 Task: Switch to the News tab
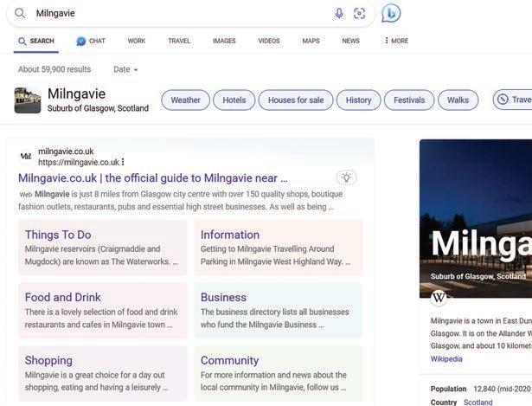pyautogui.click(x=350, y=41)
